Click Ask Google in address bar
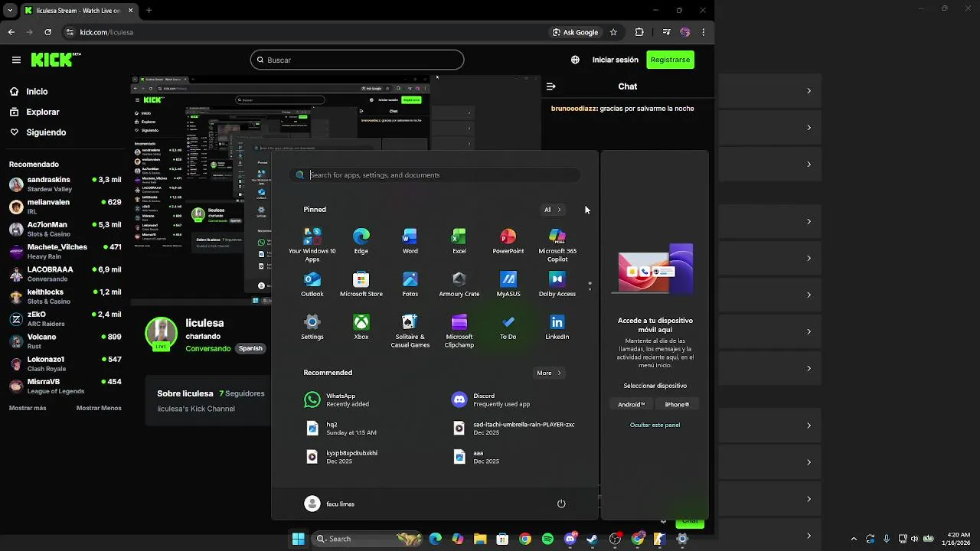 [x=576, y=32]
